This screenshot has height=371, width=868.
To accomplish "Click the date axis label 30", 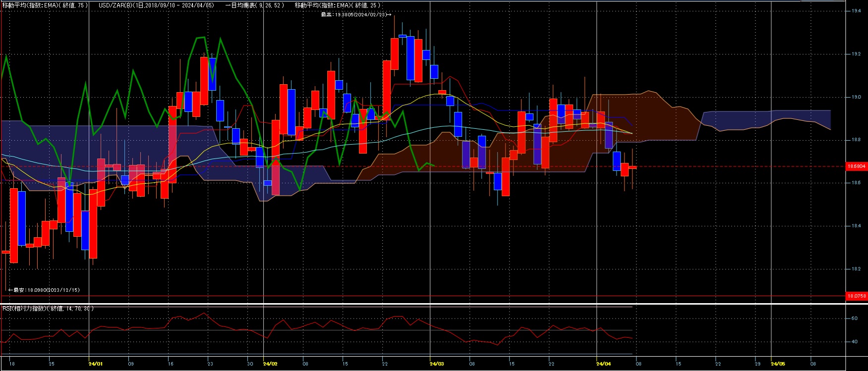I will point(250,364).
